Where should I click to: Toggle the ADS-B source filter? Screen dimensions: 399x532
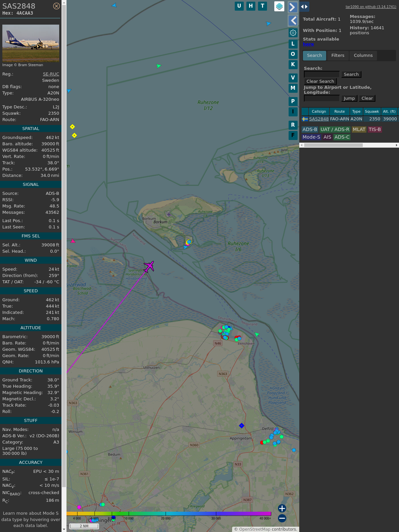310,129
